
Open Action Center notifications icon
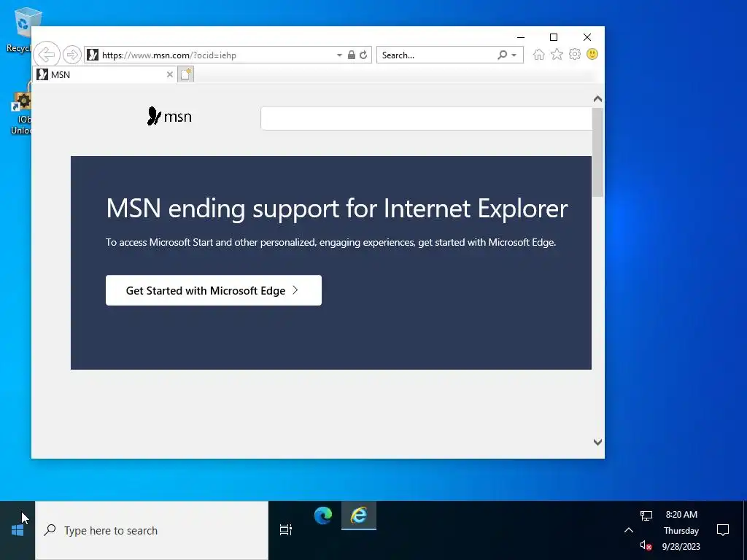(x=723, y=530)
